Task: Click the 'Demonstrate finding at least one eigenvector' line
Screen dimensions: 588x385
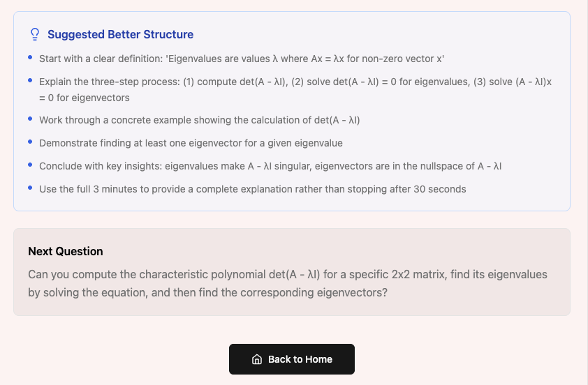Action: pos(191,143)
